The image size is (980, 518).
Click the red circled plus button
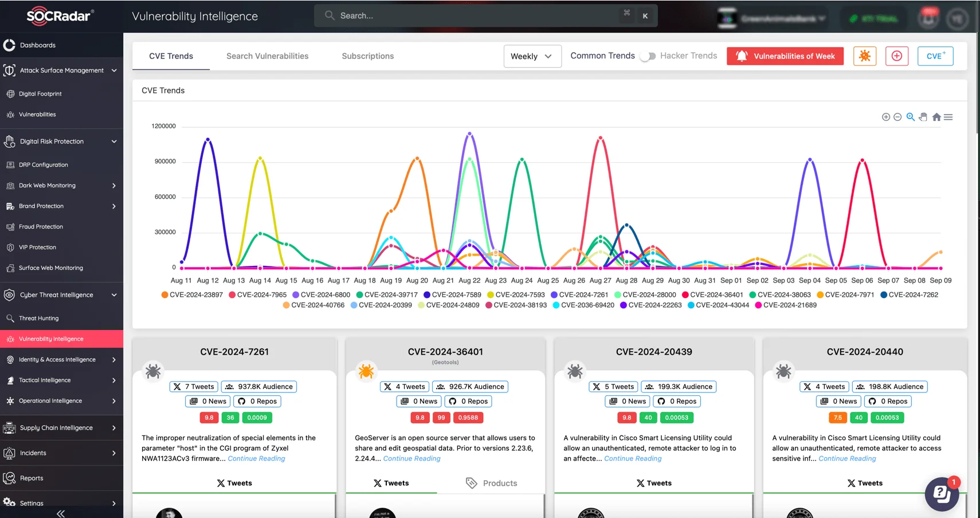[897, 56]
